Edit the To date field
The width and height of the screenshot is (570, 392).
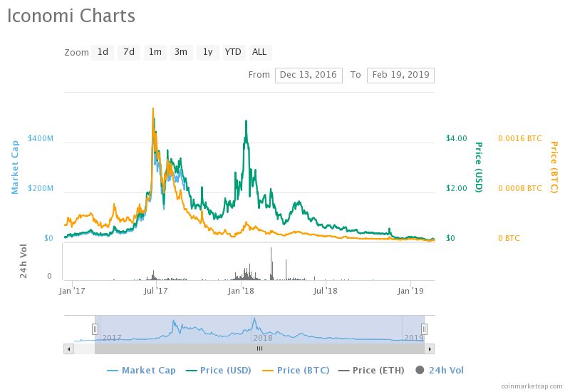(400, 75)
